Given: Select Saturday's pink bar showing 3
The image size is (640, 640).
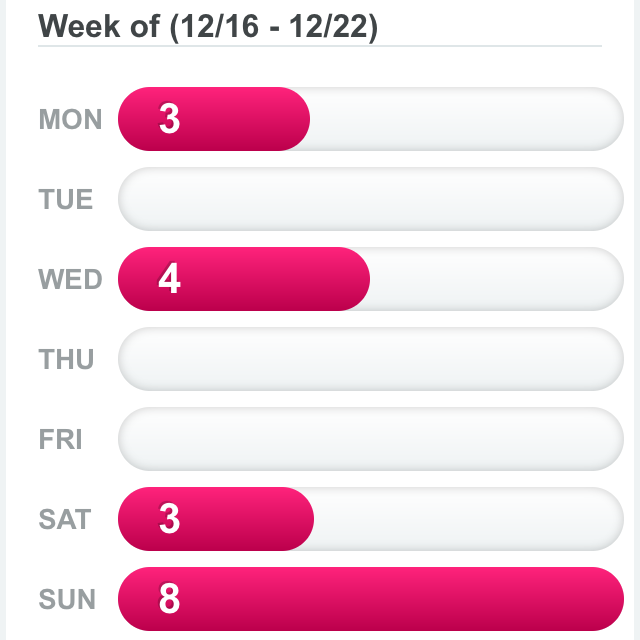Looking at the screenshot, I should (216, 519).
